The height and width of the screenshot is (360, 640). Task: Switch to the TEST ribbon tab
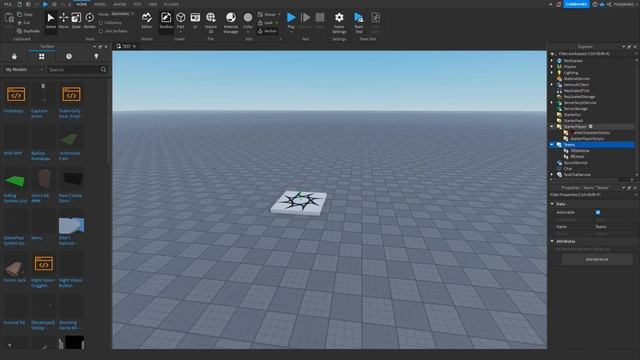click(x=138, y=4)
